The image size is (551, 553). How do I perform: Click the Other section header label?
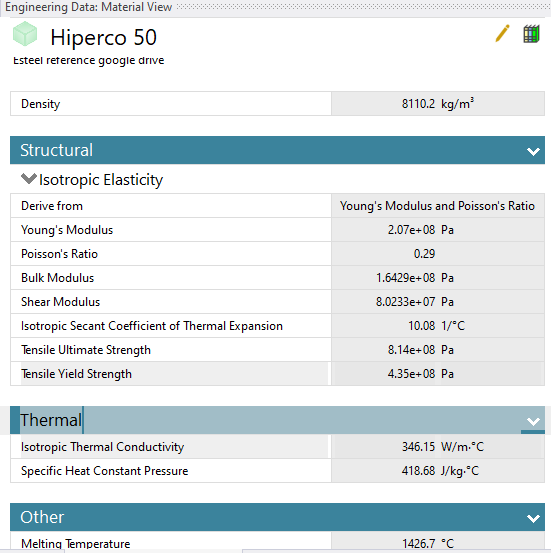(42, 517)
